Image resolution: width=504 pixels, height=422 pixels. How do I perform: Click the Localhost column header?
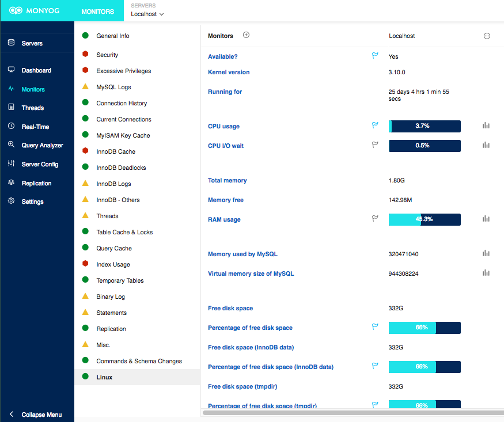402,36
